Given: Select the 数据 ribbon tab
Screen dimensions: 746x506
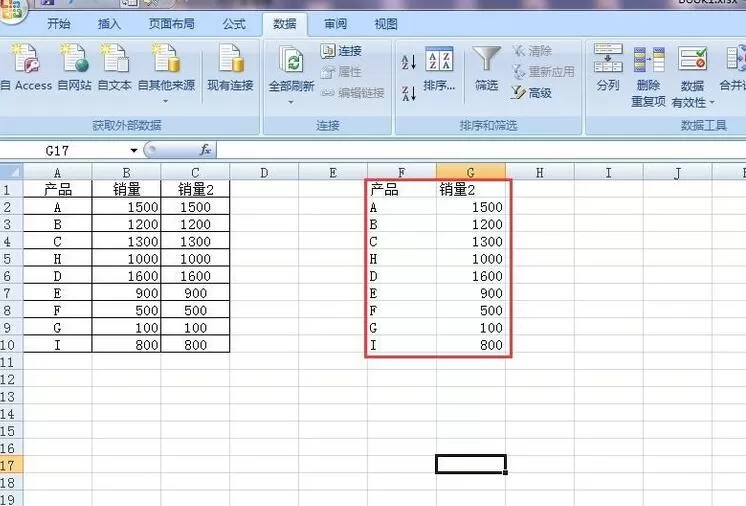Looking at the screenshot, I should [x=285, y=24].
